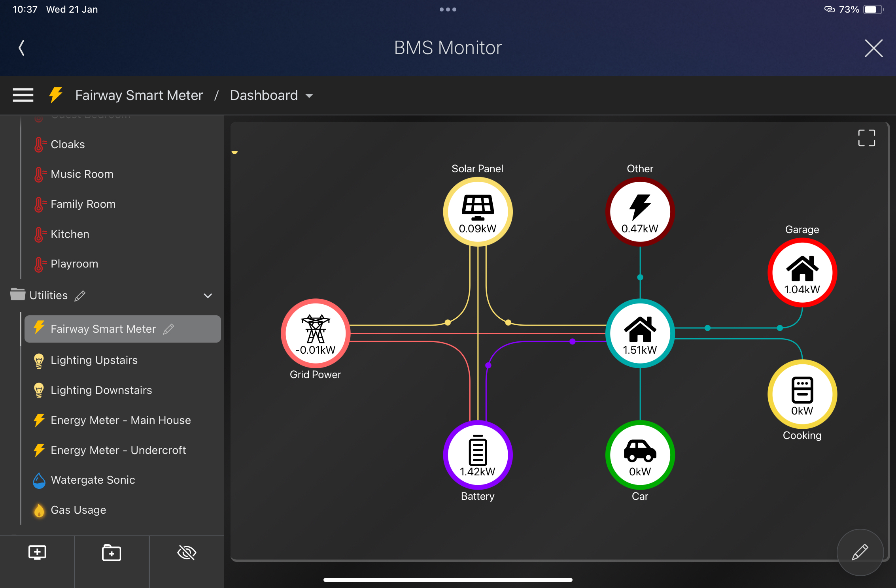The width and height of the screenshot is (896, 588).
Task: Click the Garage power node
Action: [x=802, y=273]
